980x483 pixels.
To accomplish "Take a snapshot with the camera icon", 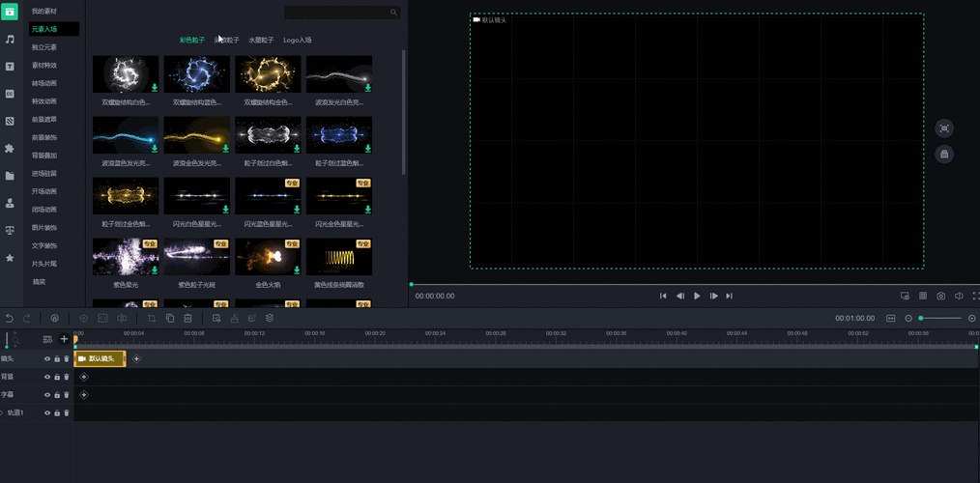I will coord(940,297).
